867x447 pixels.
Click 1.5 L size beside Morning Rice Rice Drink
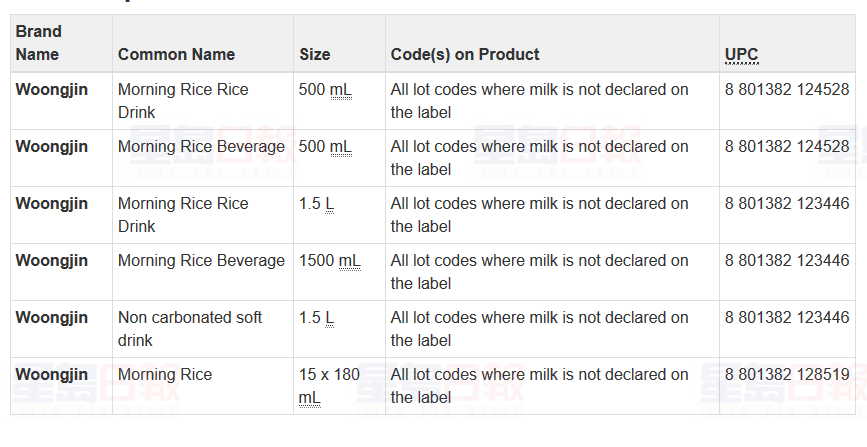tap(316, 203)
